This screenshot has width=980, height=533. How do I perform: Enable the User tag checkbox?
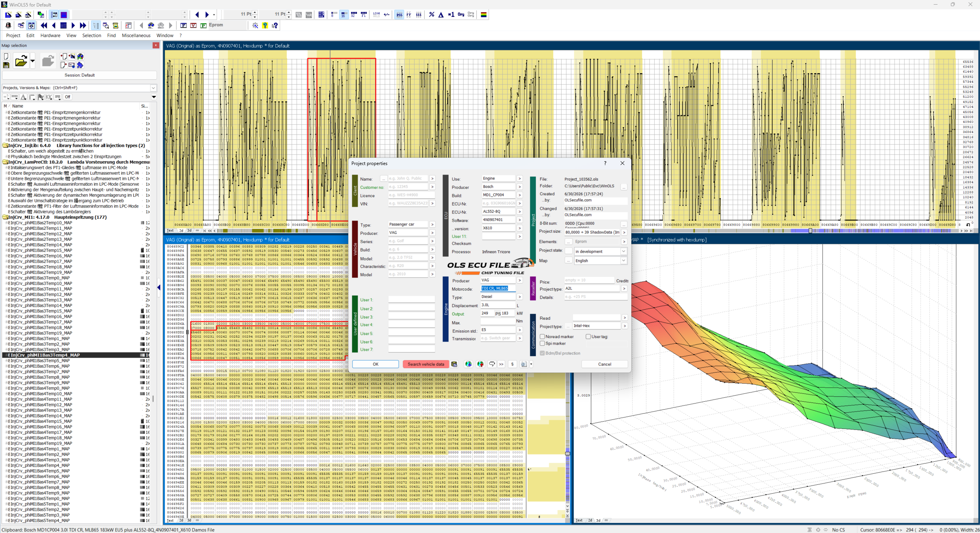tap(588, 337)
